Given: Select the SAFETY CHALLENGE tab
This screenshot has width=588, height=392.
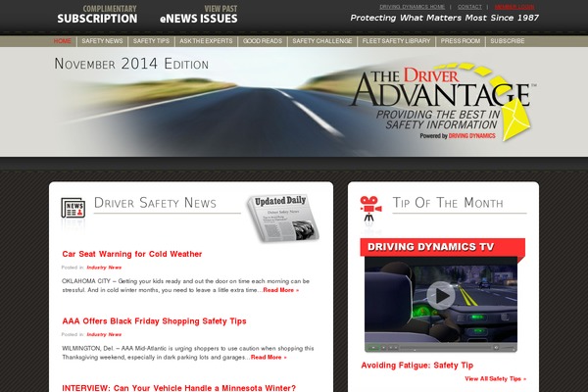Looking at the screenshot, I should 322,41.
